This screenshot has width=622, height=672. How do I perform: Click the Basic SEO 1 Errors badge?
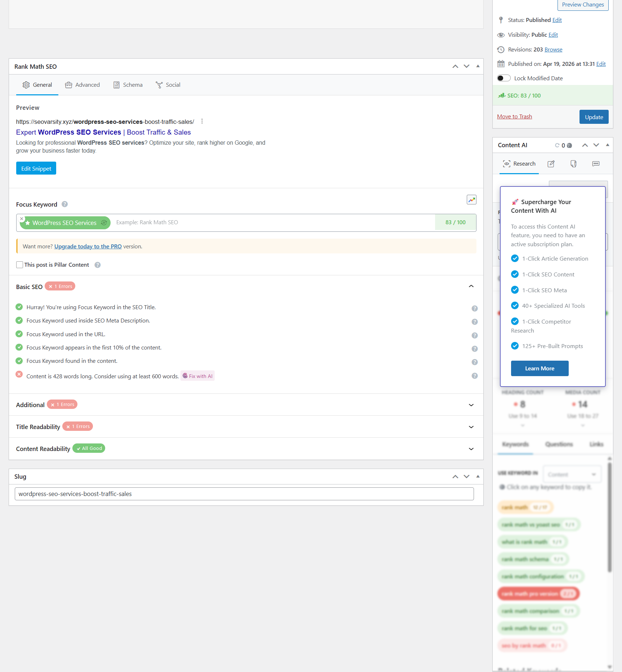click(x=61, y=287)
